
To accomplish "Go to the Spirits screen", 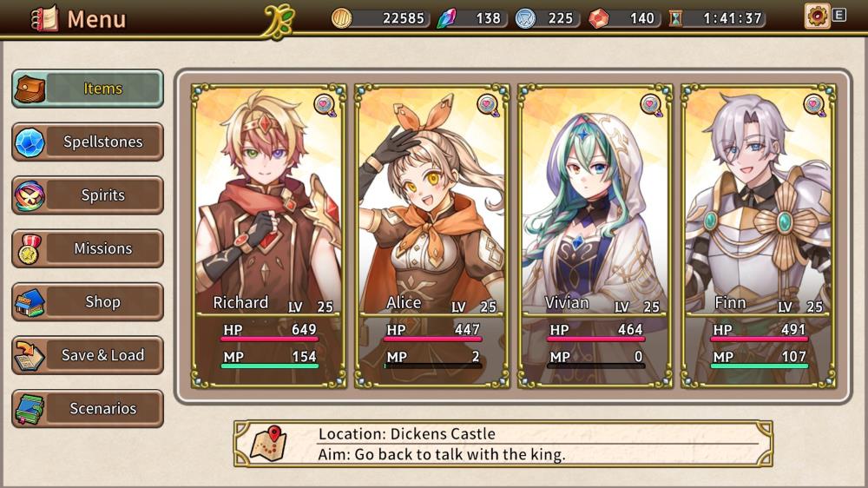I will tap(88, 195).
